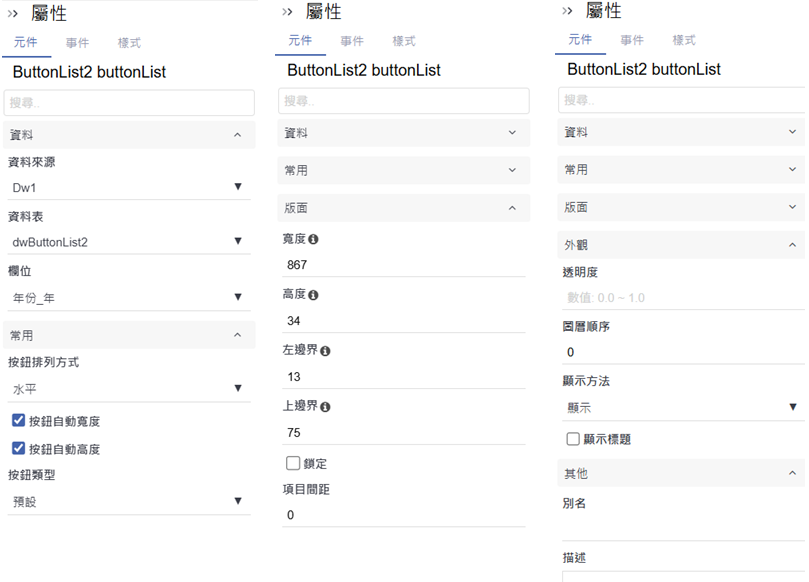Open the 資料來源 dropdown showing Dw1
Screen dimensions: 809x582
pos(126,187)
